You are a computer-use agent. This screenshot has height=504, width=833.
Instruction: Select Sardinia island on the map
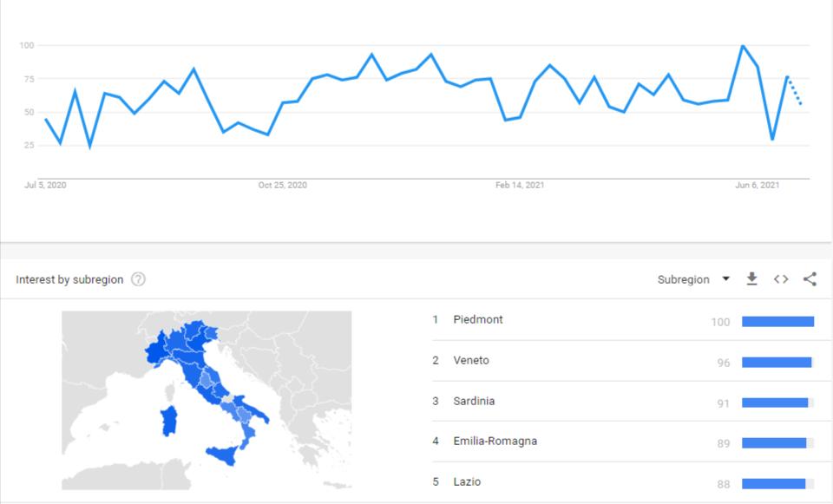[169, 421]
